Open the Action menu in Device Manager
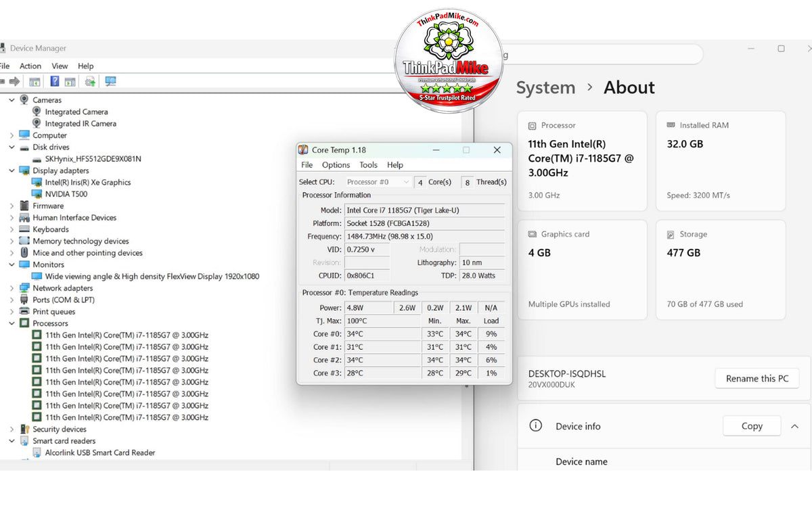 [x=30, y=66]
